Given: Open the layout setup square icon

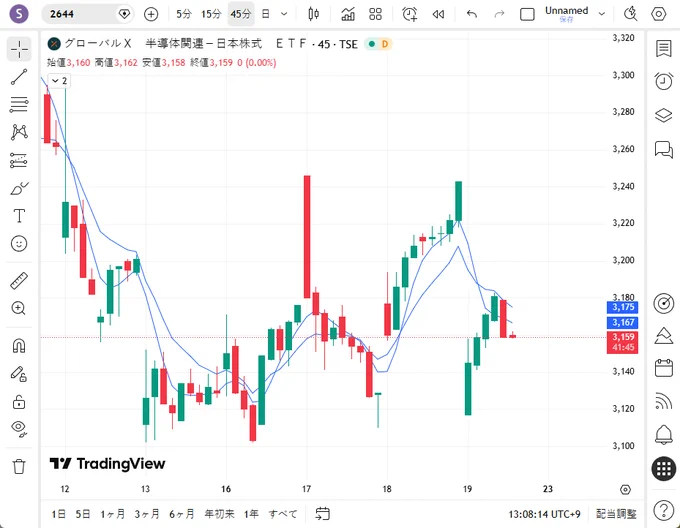Looking at the screenshot, I should tap(527, 14).
